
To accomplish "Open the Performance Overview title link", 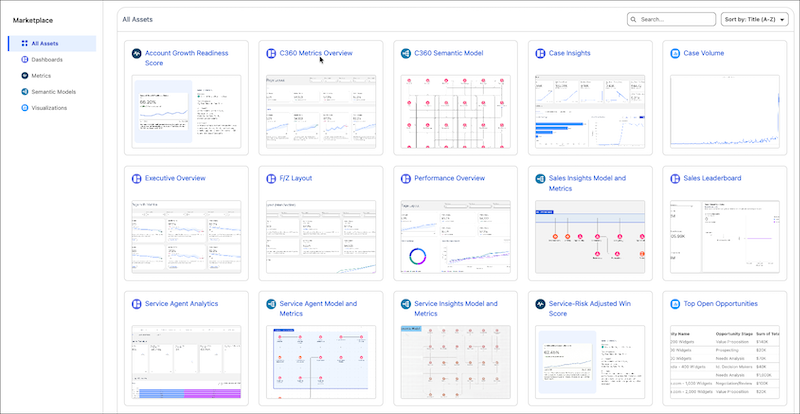I will [449, 178].
